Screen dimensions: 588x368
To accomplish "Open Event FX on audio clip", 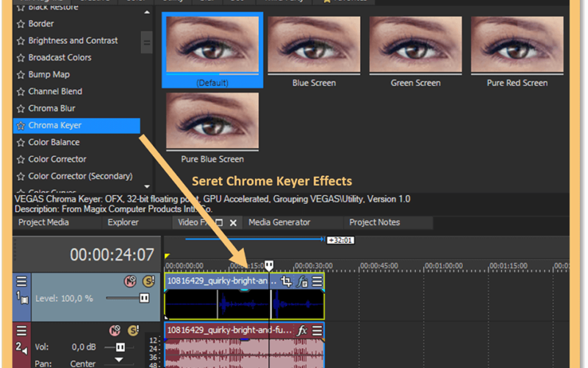I will point(302,330).
